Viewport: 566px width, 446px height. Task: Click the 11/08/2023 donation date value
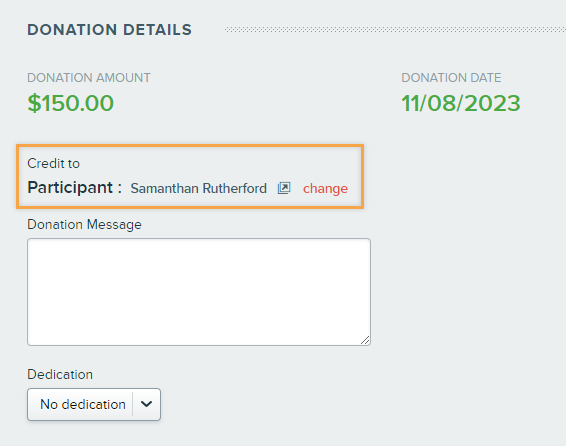pyautogui.click(x=461, y=103)
